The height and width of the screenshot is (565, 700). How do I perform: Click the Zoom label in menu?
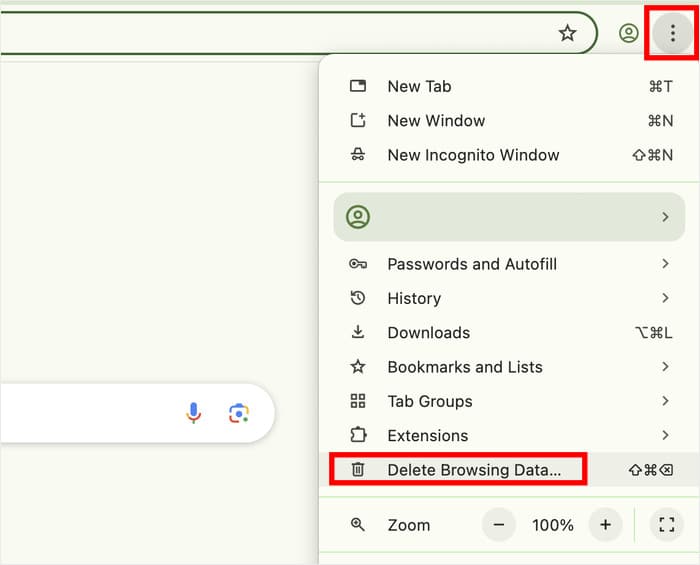(408, 525)
